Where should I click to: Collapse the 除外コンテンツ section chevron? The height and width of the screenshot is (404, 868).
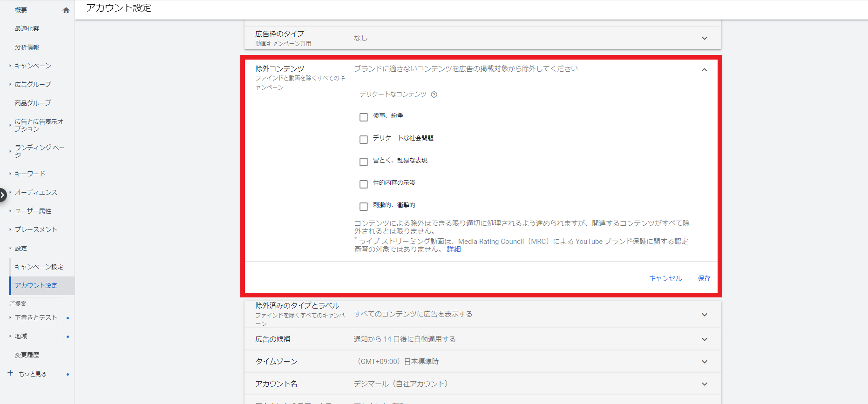pos(705,70)
